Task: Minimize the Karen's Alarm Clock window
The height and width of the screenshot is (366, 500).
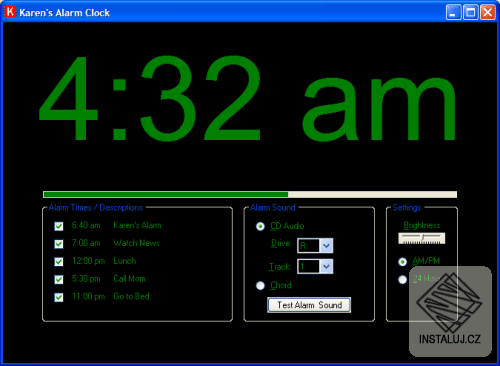Action: pos(453,12)
